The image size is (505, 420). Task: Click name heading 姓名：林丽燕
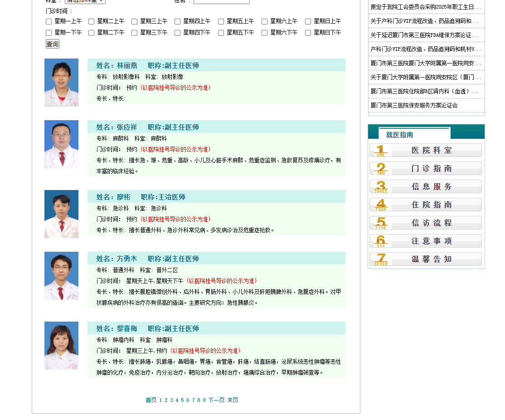(117, 65)
